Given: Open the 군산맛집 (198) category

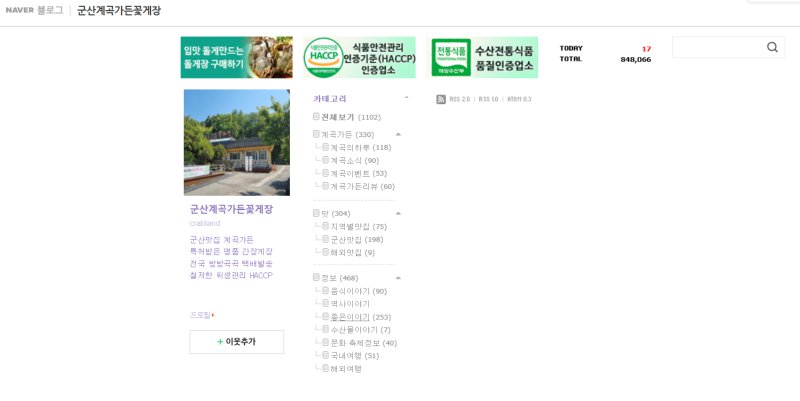Looking at the screenshot, I should click(357, 240).
